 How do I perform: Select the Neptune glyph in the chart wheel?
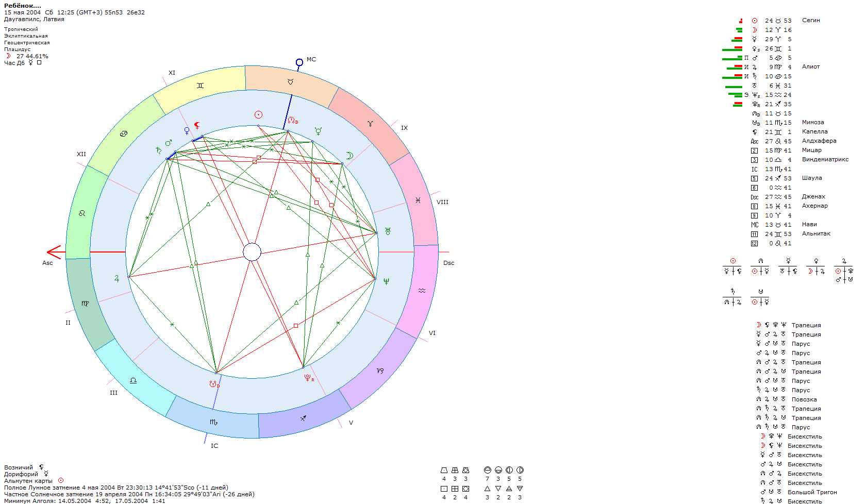386,281
